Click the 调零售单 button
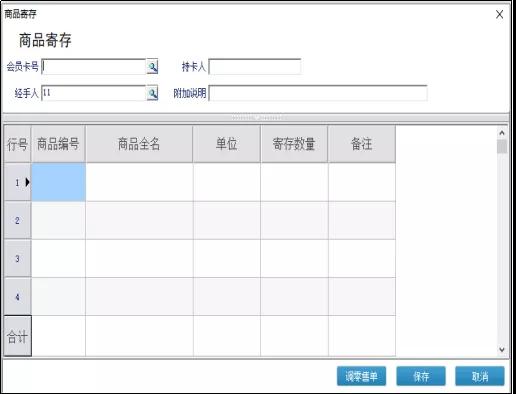 [x=361, y=376]
